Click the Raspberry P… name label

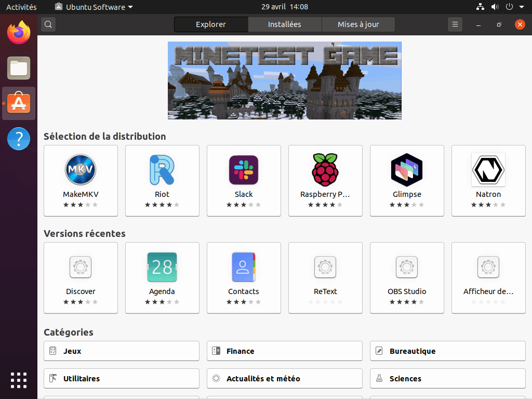point(325,194)
